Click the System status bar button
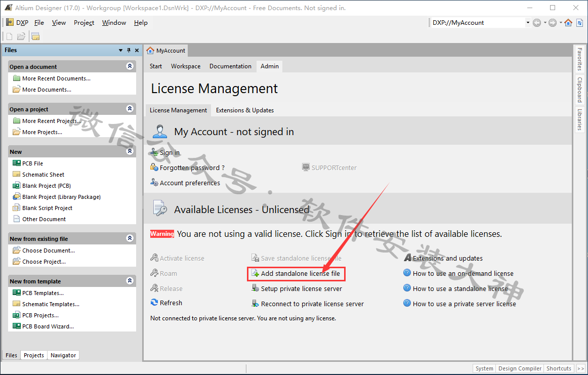This screenshot has width=588, height=375. click(x=484, y=368)
